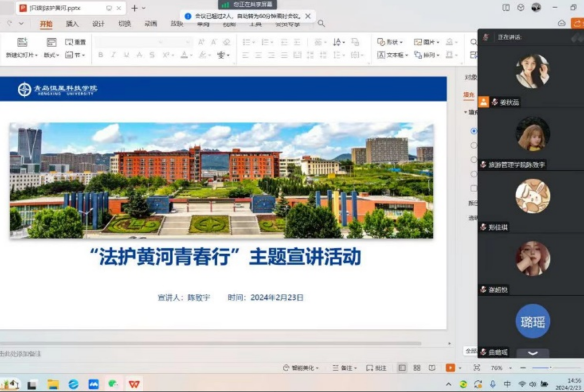Click the 重置 (reset) slide button
This screenshot has height=392, width=584.
point(76,42)
